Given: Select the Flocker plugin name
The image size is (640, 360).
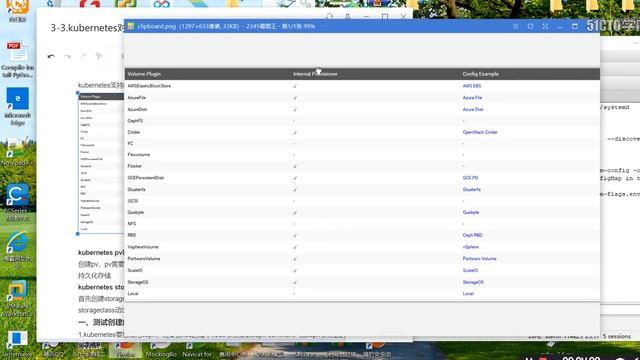Looking at the screenshot, I should (x=135, y=166).
